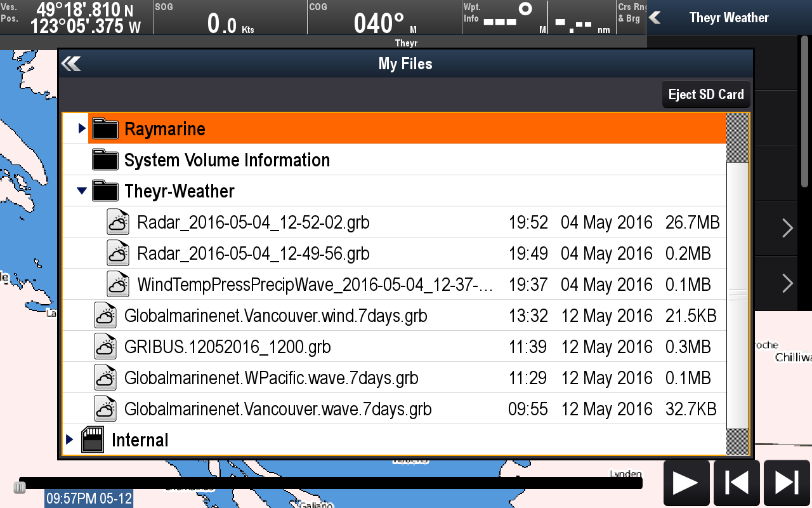812x508 pixels.
Task: Click the file list scrollbar thumb
Action: pyautogui.click(x=738, y=295)
